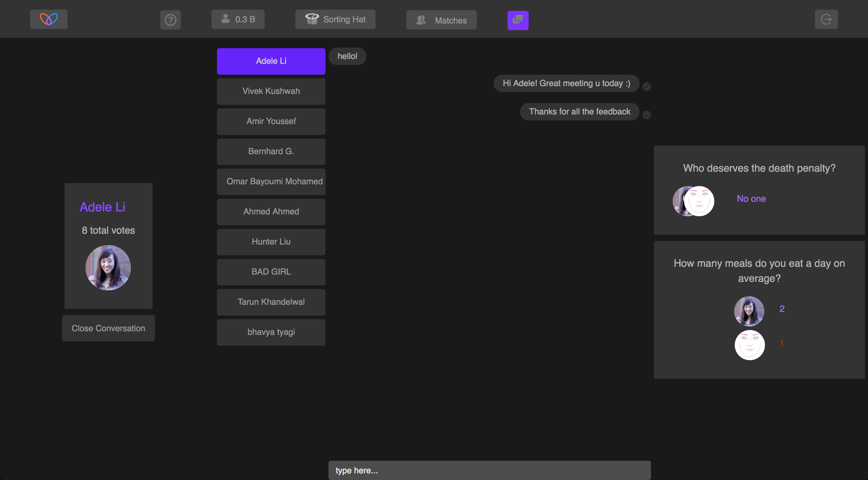Click Adele's avatar in the meals question card

749,311
